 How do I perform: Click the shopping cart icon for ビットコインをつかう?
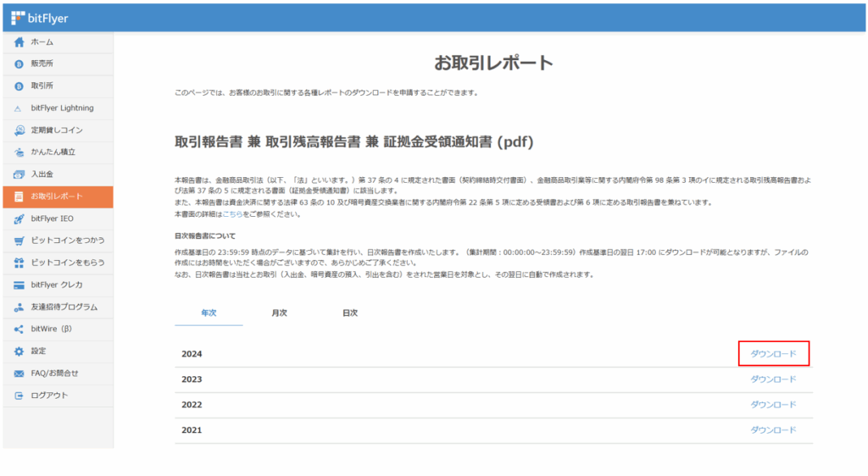pos(19,241)
